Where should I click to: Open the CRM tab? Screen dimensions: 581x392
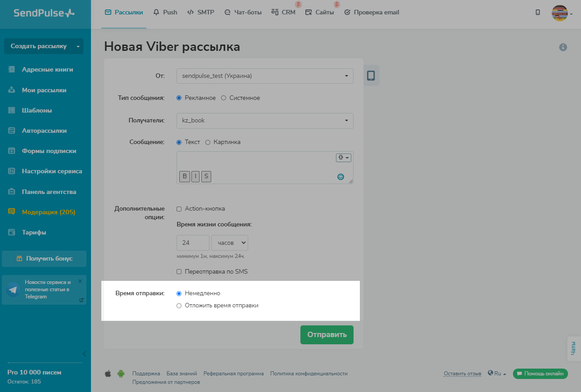click(283, 13)
